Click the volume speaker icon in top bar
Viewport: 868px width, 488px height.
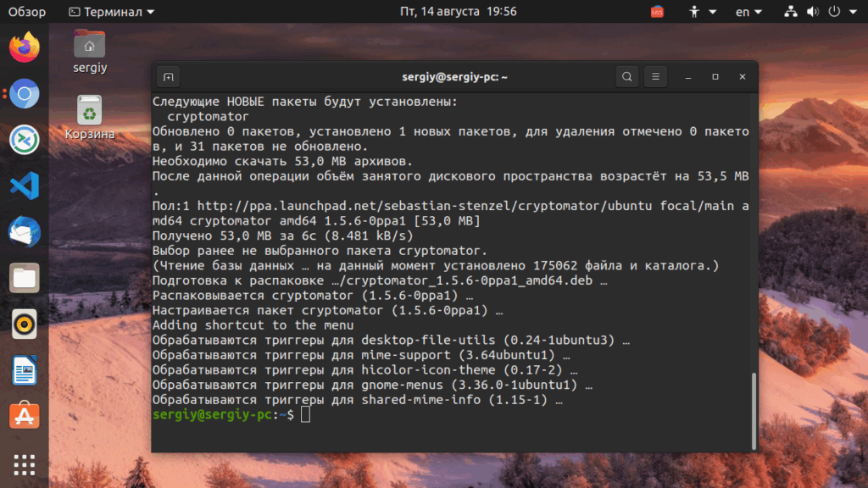click(812, 12)
